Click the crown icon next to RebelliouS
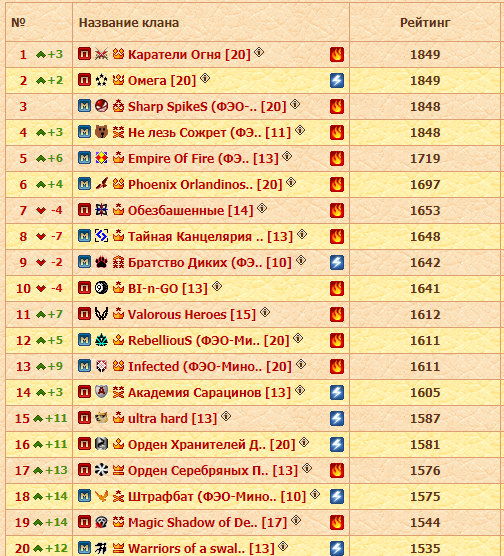This screenshot has height=556, width=504. pos(118,340)
